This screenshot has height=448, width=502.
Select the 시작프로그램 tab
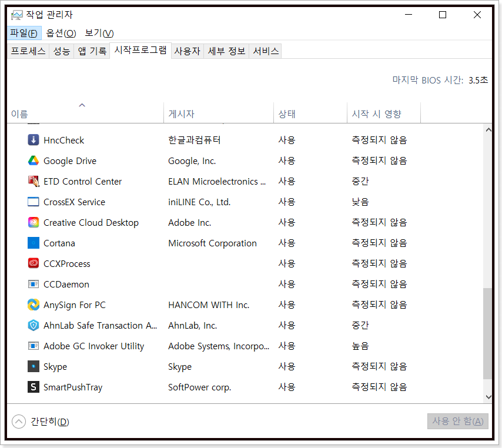[x=140, y=50]
